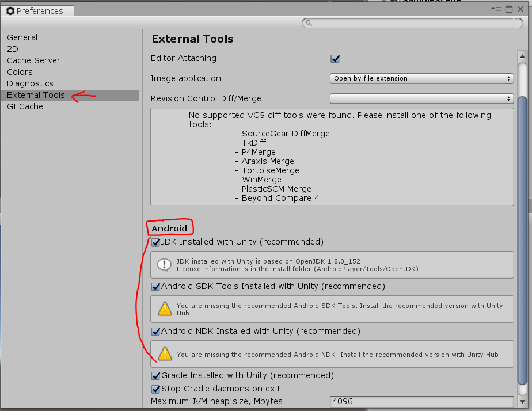Open the 2D preferences section
This screenshot has height=411, width=532.
coord(13,49)
